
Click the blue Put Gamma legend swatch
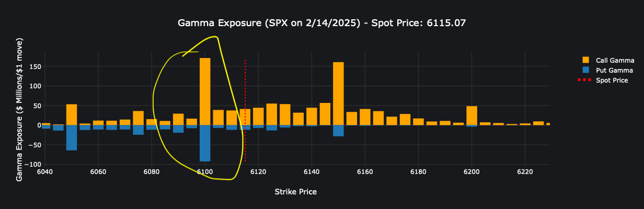tap(585, 70)
